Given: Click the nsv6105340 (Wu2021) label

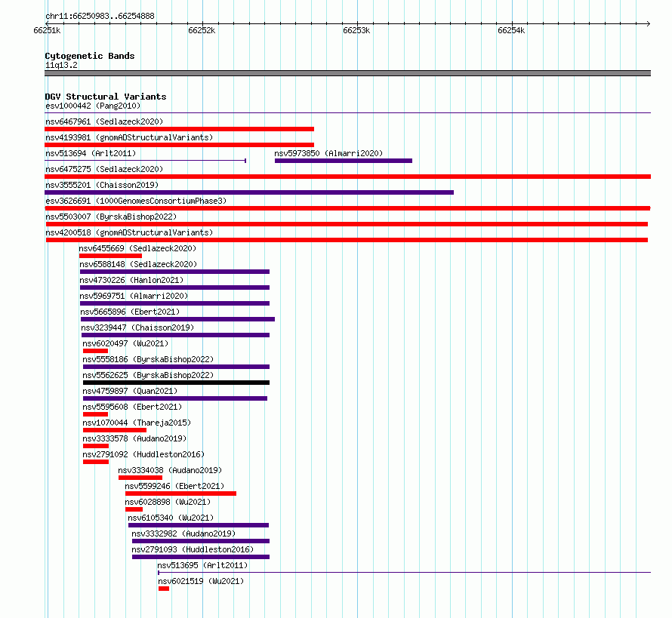Looking at the screenshot, I should [171, 518].
